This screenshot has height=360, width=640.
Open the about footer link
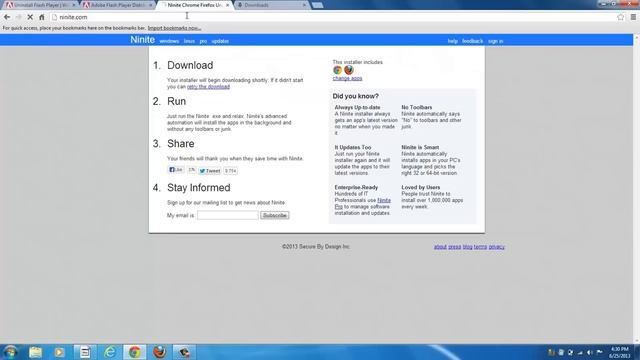click(440, 247)
